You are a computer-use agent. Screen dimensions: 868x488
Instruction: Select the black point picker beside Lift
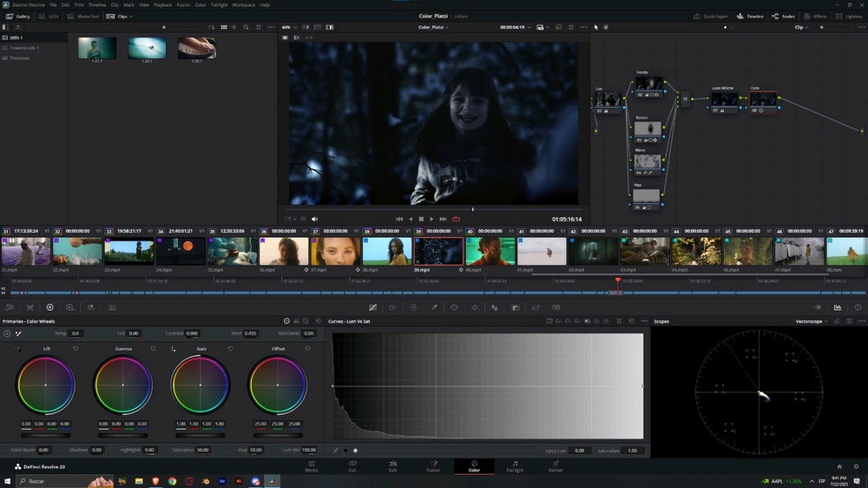18,349
